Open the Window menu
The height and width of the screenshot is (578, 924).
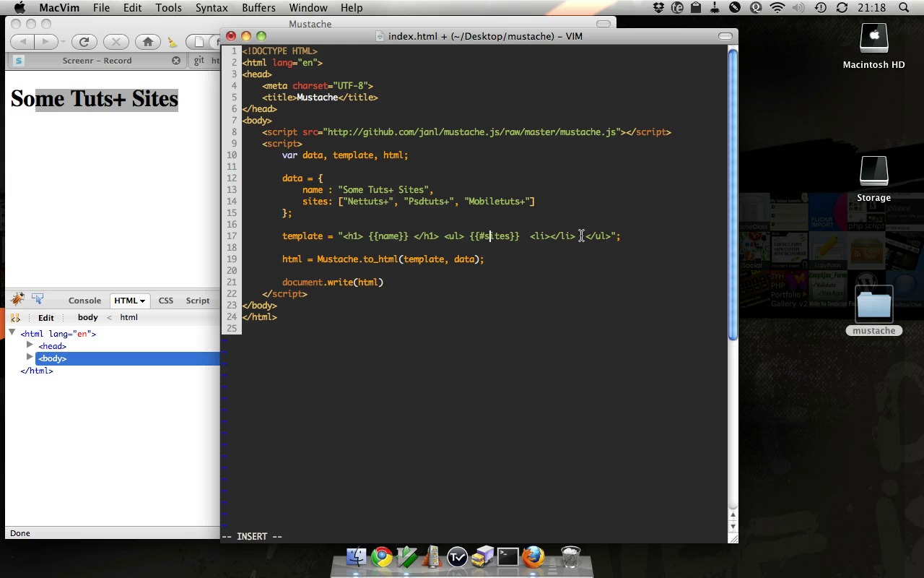point(308,7)
